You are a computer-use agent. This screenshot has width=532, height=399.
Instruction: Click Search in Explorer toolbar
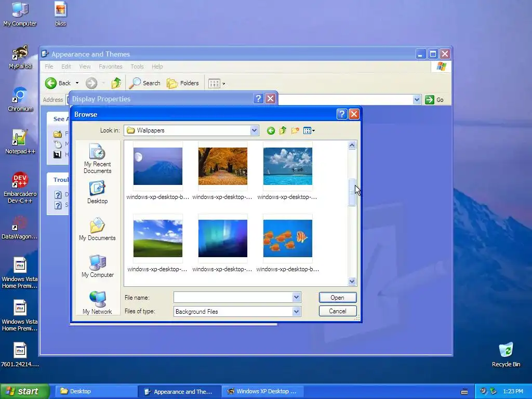pyautogui.click(x=145, y=83)
